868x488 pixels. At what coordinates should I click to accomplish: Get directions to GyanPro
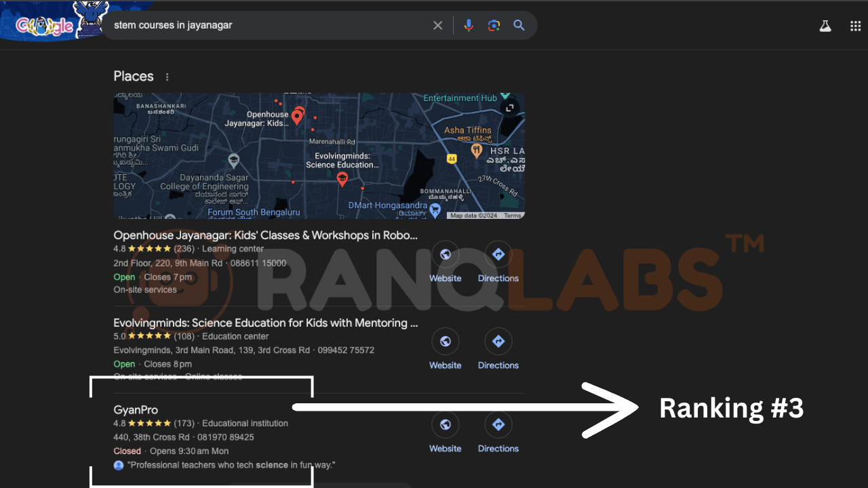click(x=498, y=432)
